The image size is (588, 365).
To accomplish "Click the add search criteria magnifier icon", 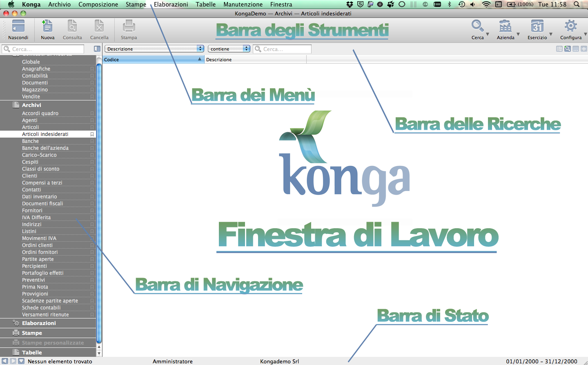I will point(568,49).
